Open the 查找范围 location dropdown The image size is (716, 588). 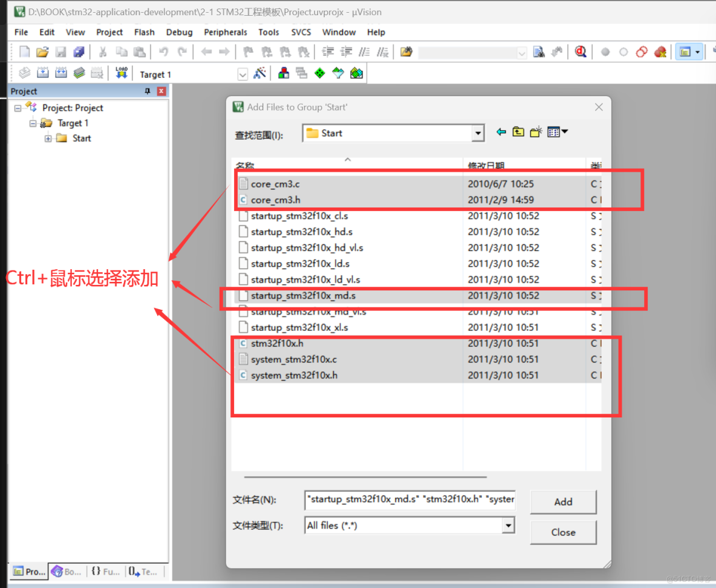(x=477, y=132)
